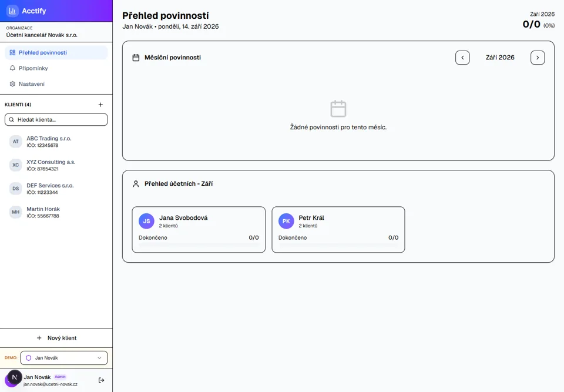Click the Žádné povinnosti pro tento měsíc message
This screenshot has height=392, width=564.
click(x=338, y=127)
